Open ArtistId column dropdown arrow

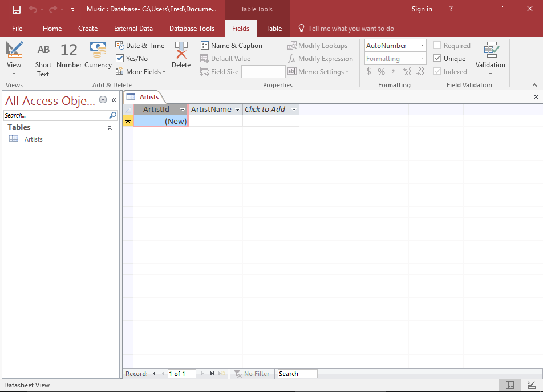(x=183, y=110)
